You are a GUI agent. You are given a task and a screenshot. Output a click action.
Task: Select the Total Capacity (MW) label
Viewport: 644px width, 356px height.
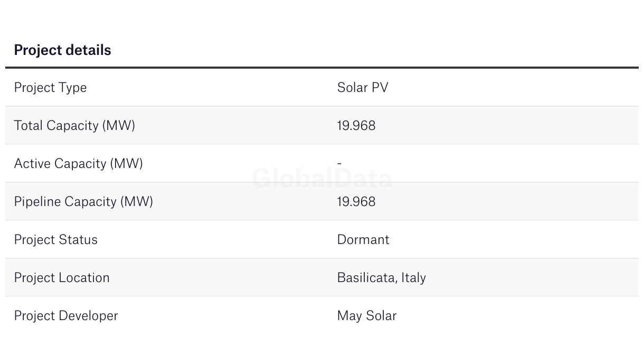click(x=74, y=126)
